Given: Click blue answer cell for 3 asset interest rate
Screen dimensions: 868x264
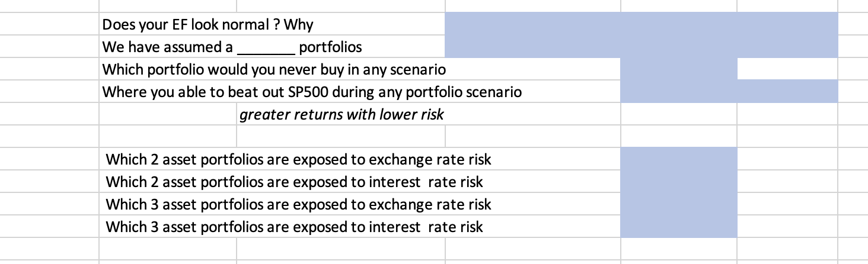Looking at the screenshot, I should tap(679, 227).
